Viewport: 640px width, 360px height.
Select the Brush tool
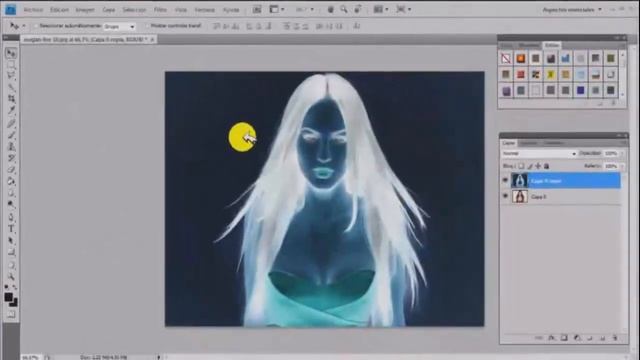point(11,135)
